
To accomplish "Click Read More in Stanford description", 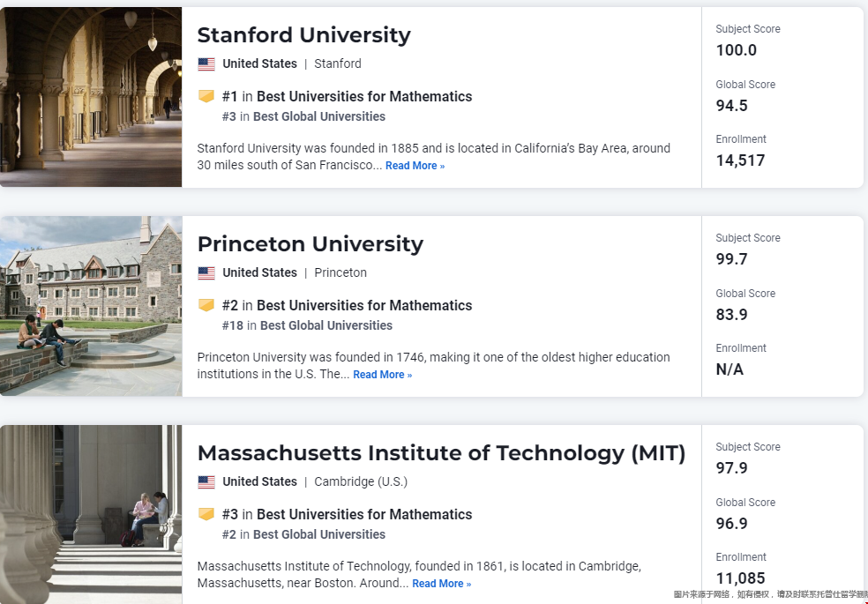I will point(415,166).
